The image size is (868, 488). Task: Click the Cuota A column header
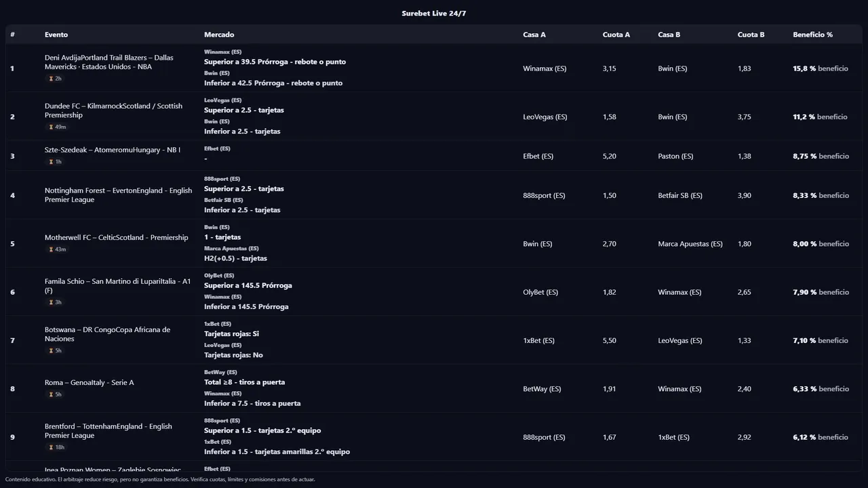click(x=616, y=35)
